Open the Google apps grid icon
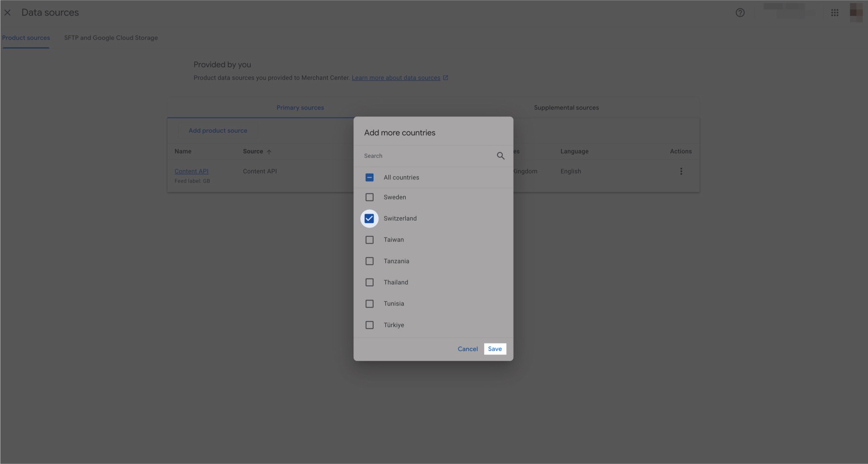Image resolution: width=868 pixels, height=464 pixels. tap(834, 13)
